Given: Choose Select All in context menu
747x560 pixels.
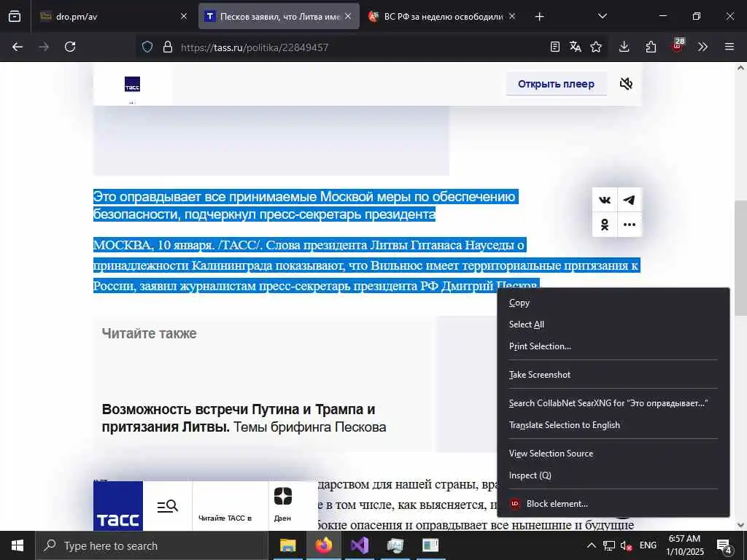Looking at the screenshot, I should point(613,324).
